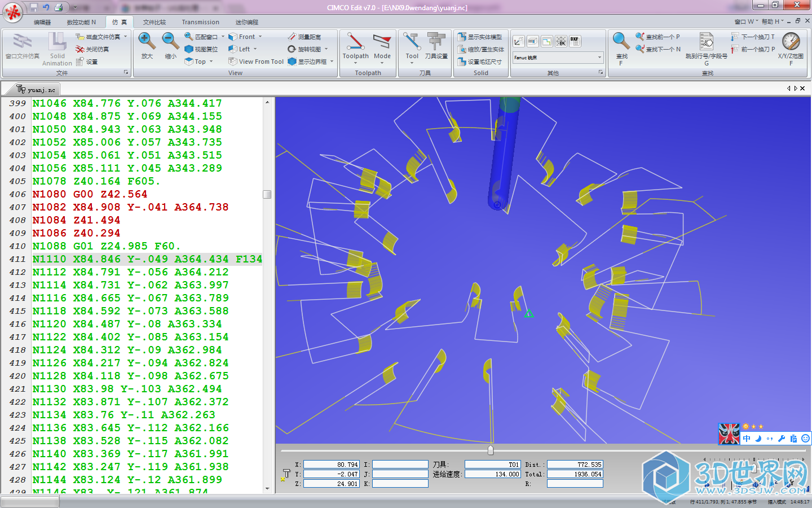Click the Total distance field
The width and height of the screenshot is (812, 508).
[x=575, y=474]
